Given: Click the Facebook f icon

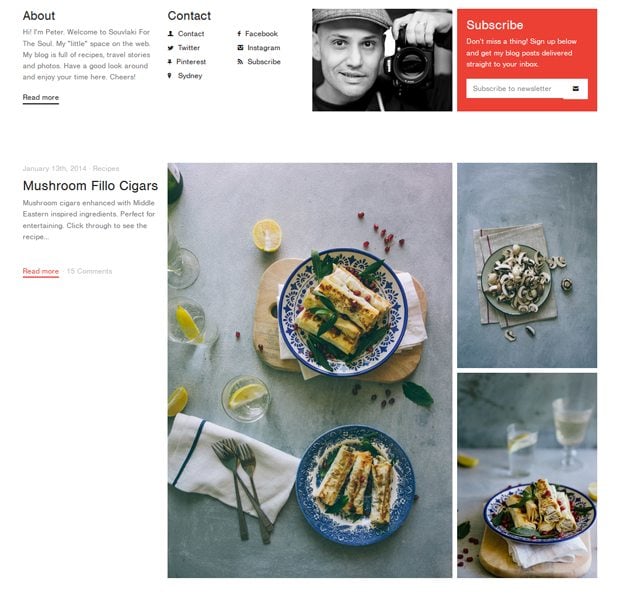Looking at the screenshot, I should pyautogui.click(x=239, y=34).
